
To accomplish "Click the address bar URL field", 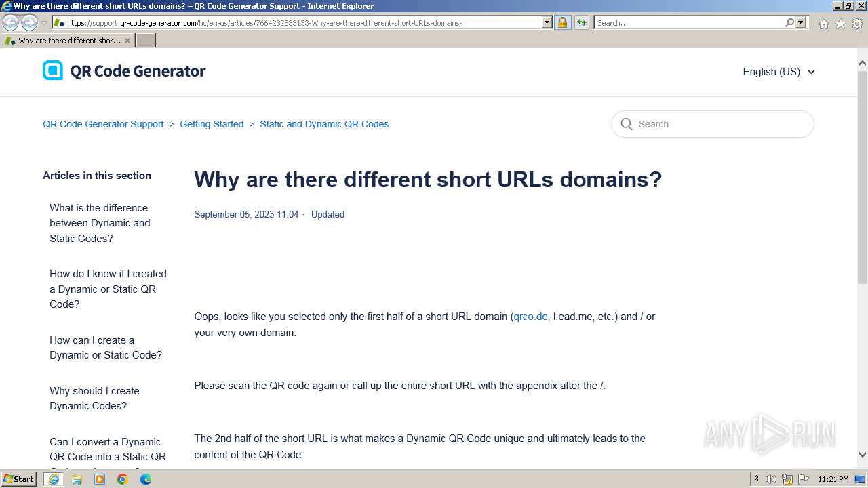I will tap(297, 22).
